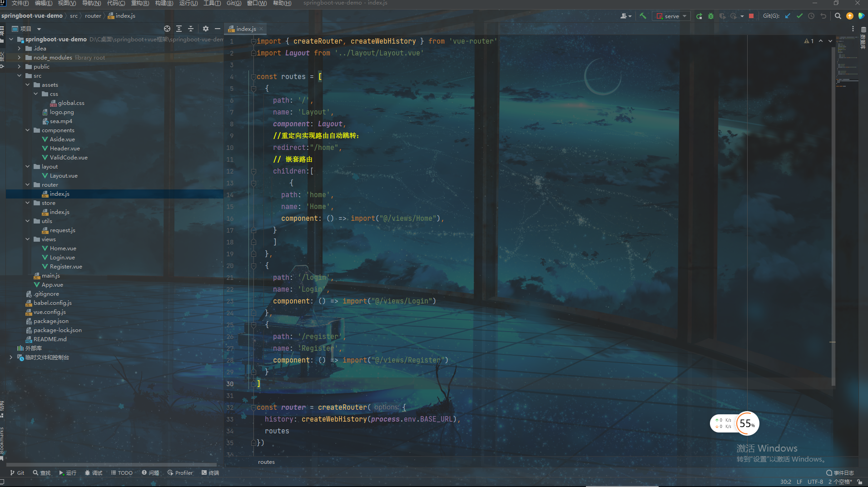The width and height of the screenshot is (868, 487).
Task: Toggle fold marker at line 32 createRouter
Action: [253, 407]
